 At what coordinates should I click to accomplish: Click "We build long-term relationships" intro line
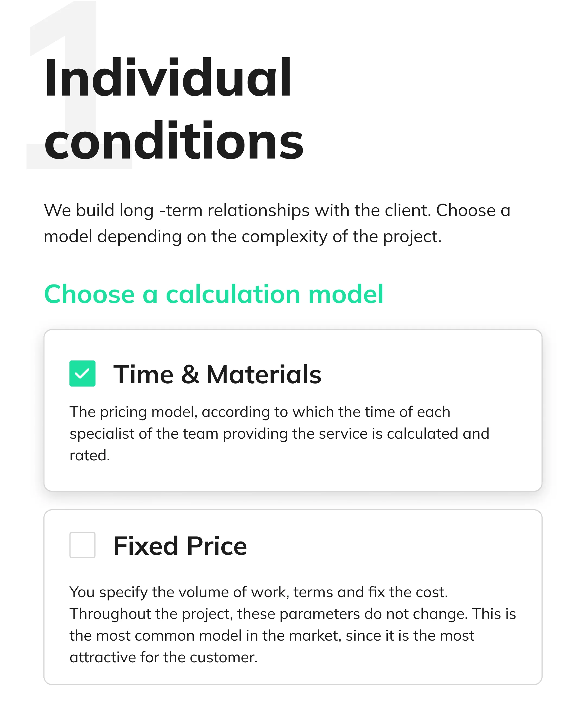277,211
